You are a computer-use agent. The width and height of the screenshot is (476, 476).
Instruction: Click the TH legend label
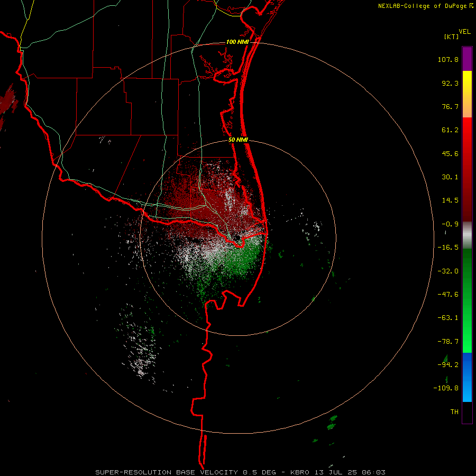(x=454, y=411)
